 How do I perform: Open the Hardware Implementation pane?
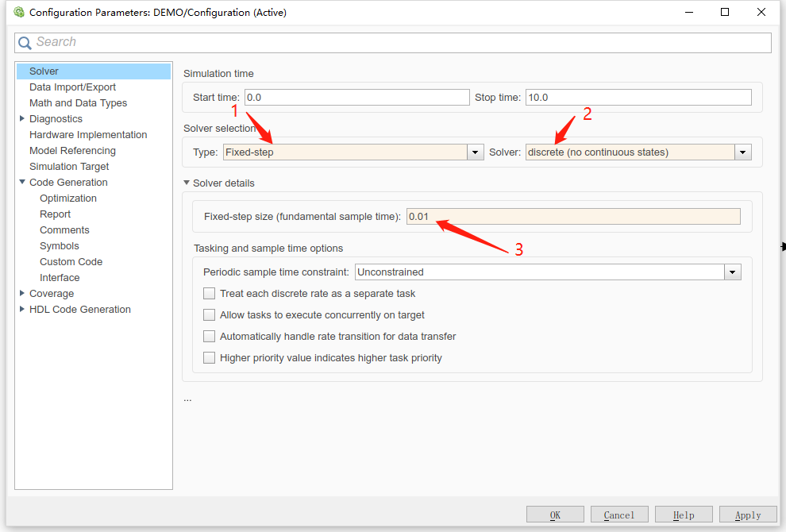pos(88,135)
